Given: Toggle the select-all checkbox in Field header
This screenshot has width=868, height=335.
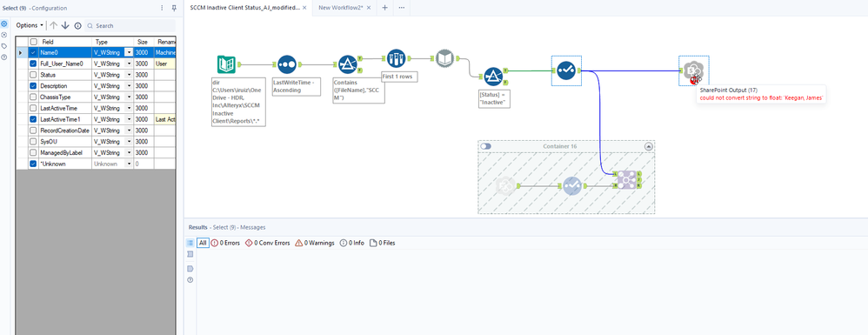Looking at the screenshot, I should click(33, 42).
